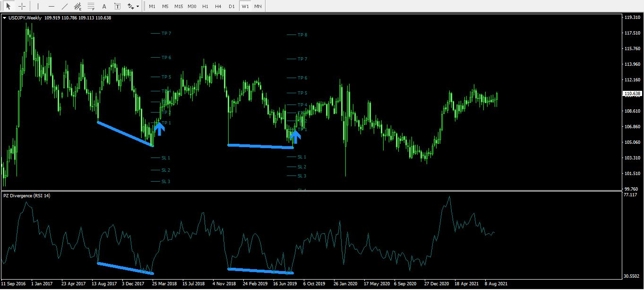644x290 pixels.
Task: Switch to the M15 timeframe
Action: (x=179, y=7)
